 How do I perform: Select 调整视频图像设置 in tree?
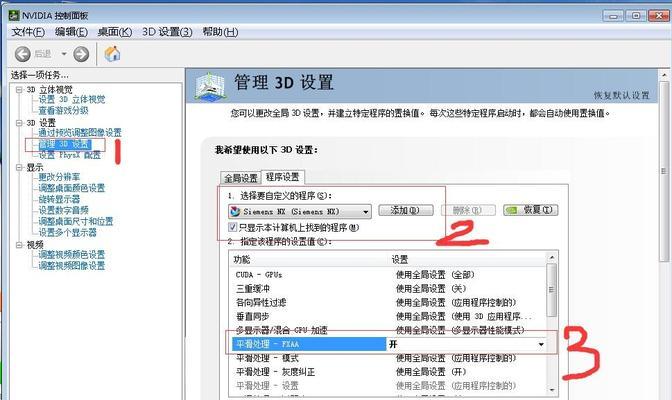click(x=72, y=266)
